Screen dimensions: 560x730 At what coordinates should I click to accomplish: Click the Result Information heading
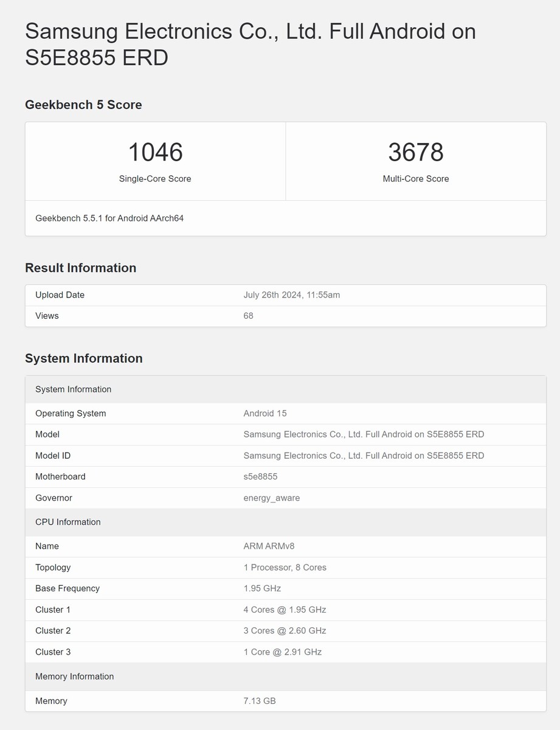pyautogui.click(x=80, y=268)
